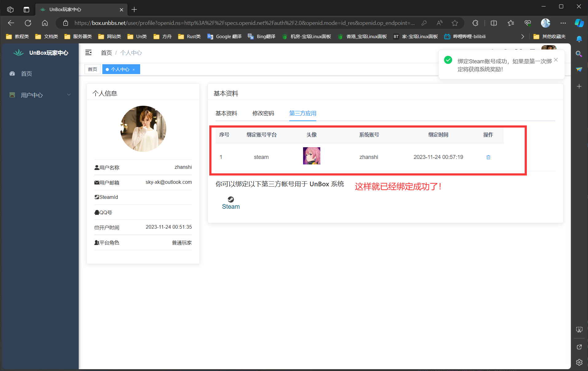Select the sky-xk@outlook.com email text

tap(169, 182)
